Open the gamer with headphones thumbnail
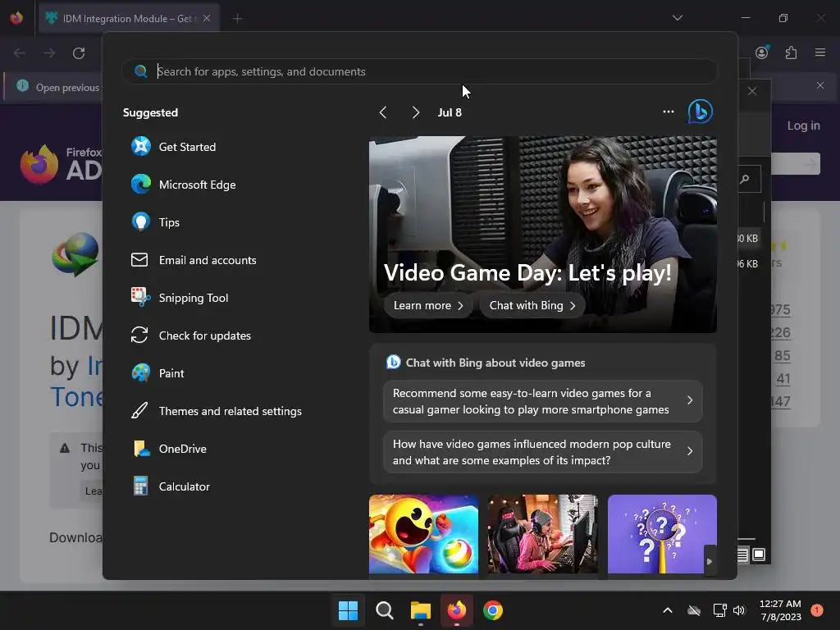This screenshot has width=840, height=630. [x=543, y=534]
